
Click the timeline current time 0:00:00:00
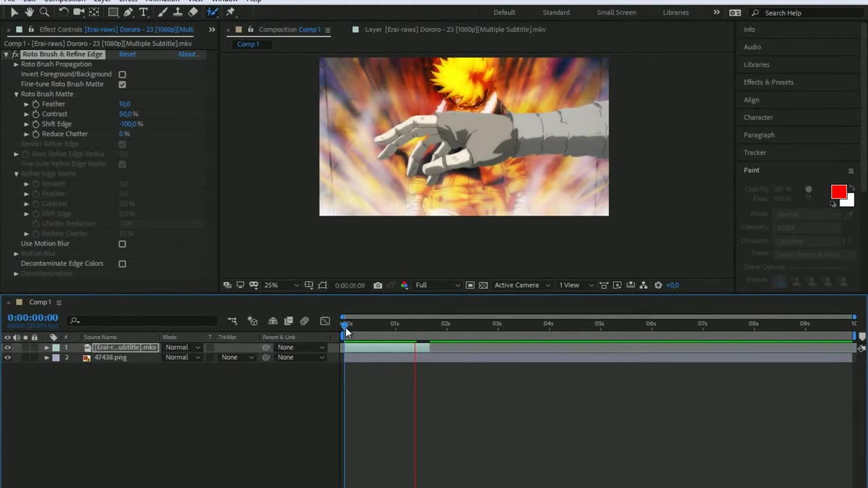(33, 318)
